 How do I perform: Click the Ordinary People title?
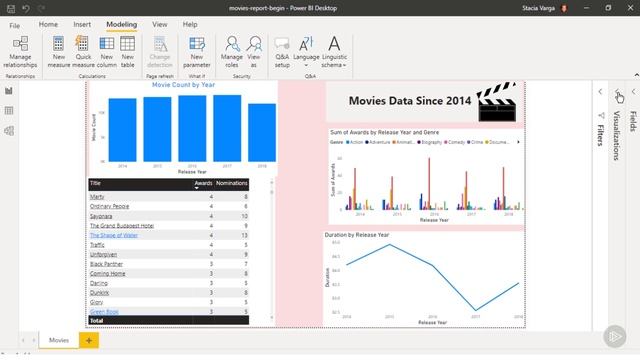[109, 206]
